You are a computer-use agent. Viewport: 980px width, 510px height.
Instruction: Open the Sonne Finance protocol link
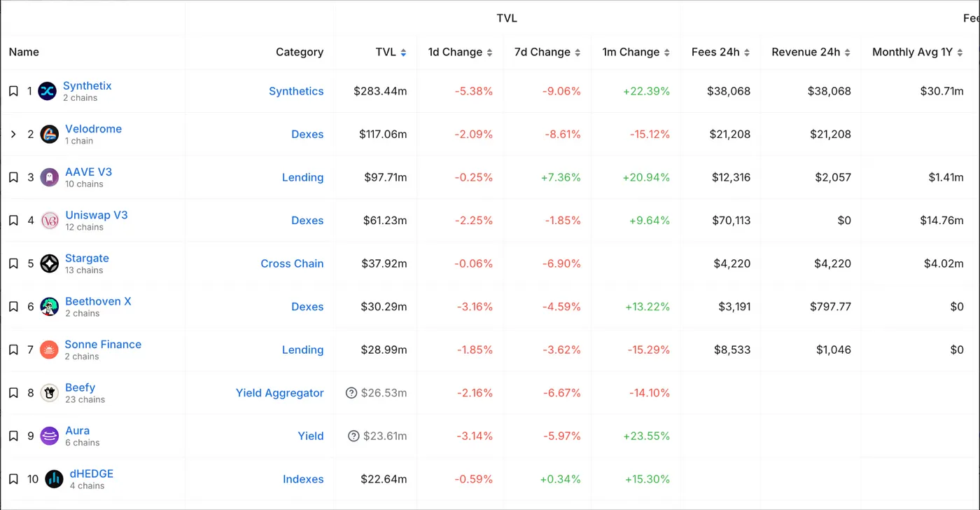pyautogui.click(x=103, y=344)
